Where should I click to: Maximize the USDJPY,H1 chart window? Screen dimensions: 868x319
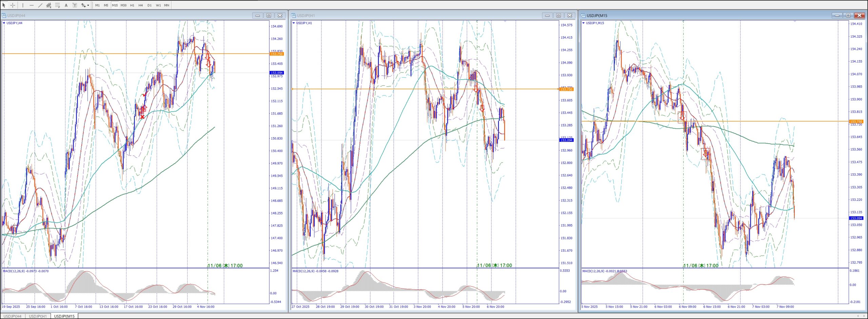tap(558, 16)
